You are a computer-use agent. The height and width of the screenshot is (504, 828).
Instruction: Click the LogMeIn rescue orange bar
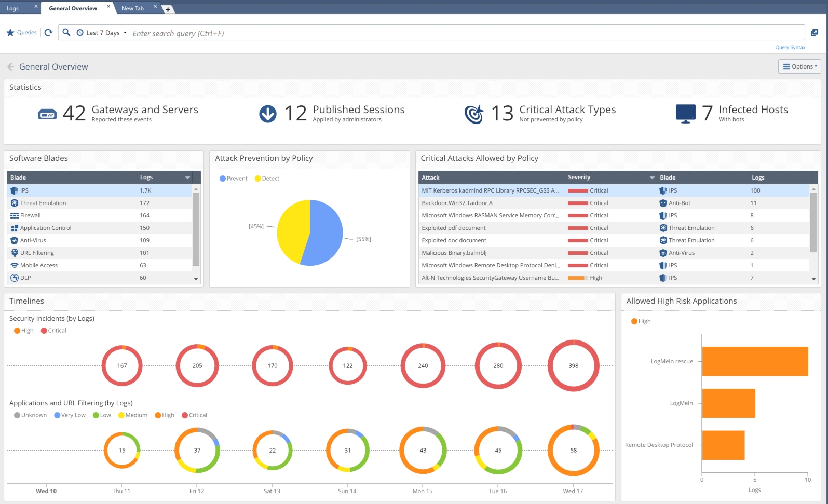755,361
